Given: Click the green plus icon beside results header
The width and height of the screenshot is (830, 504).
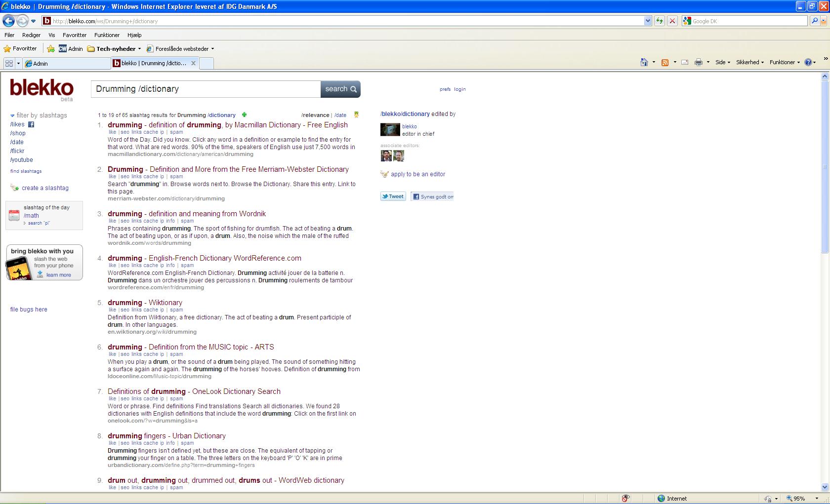Looking at the screenshot, I should pos(244,115).
